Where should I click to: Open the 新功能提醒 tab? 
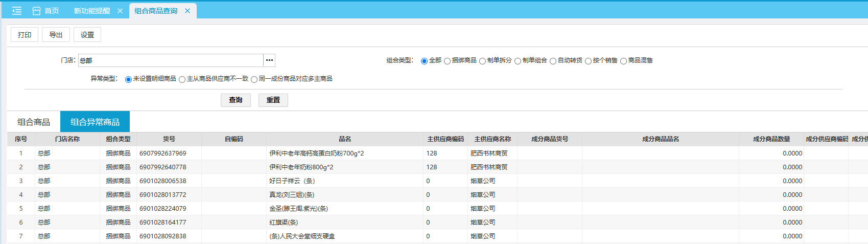coord(92,11)
